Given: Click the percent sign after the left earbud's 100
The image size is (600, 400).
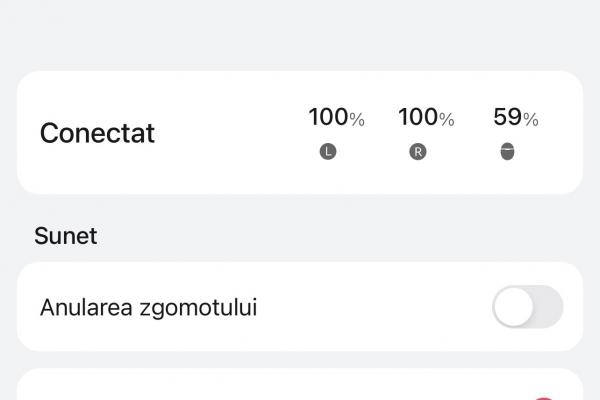Looking at the screenshot, I should (357, 119).
